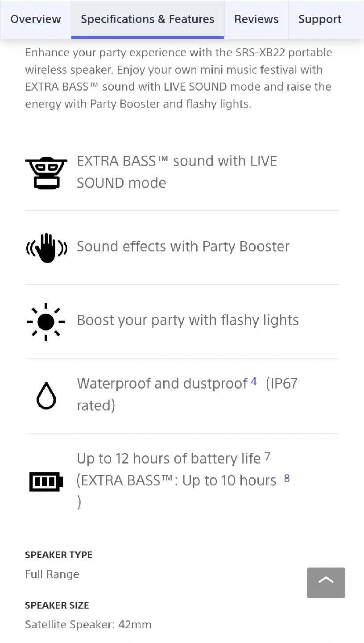Go to the Support tab
Image resolution: width=364 pixels, height=643 pixels.
pos(320,19)
